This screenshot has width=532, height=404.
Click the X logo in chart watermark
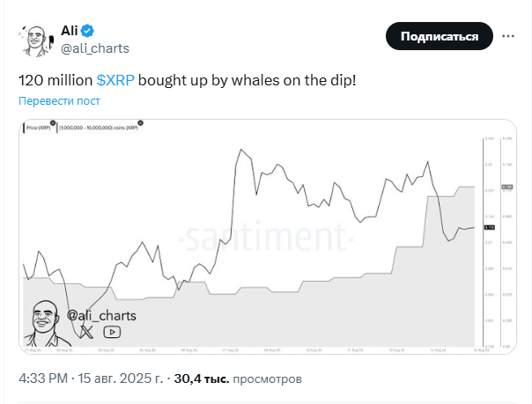point(86,332)
